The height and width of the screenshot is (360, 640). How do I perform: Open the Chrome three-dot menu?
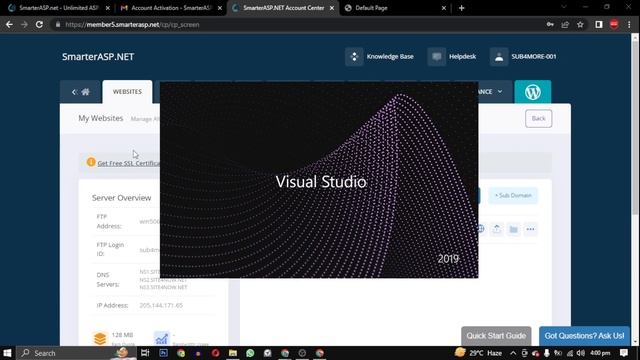click(629, 24)
